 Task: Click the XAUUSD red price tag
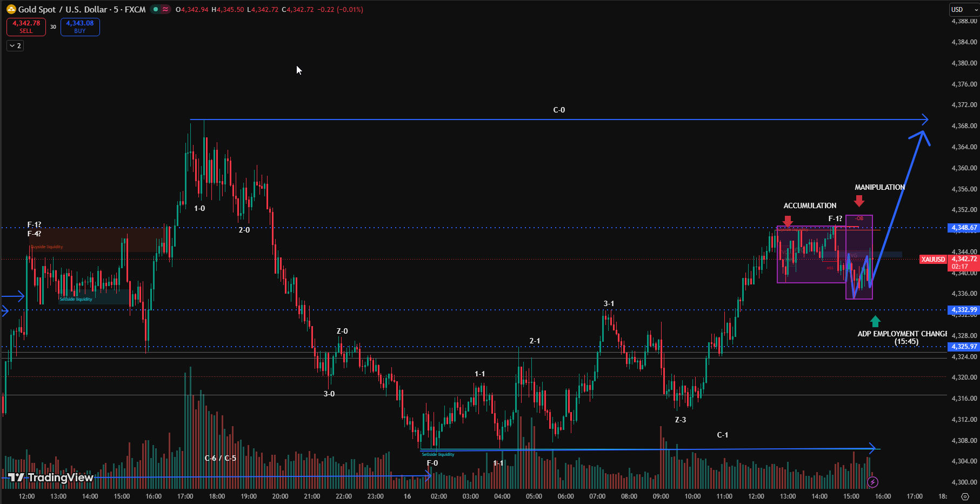pos(933,260)
